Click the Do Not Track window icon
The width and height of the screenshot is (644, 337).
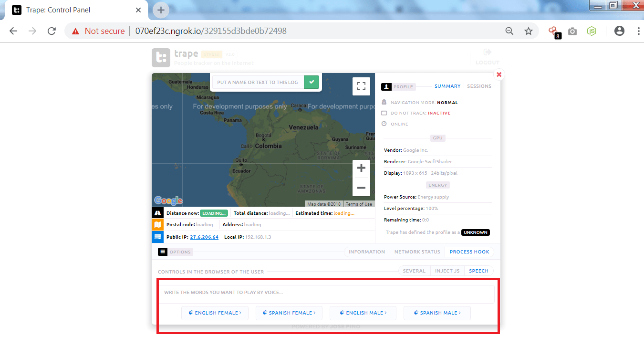coord(384,113)
